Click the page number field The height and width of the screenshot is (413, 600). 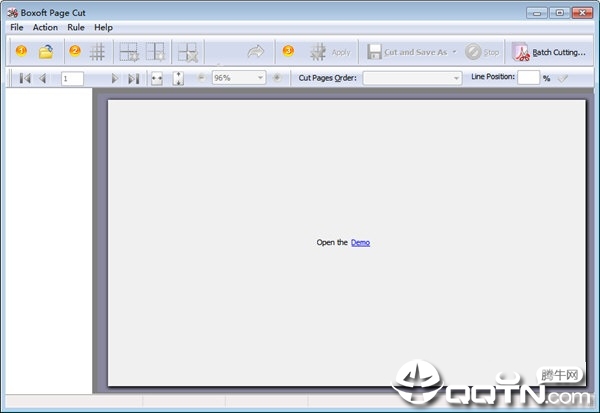72,79
